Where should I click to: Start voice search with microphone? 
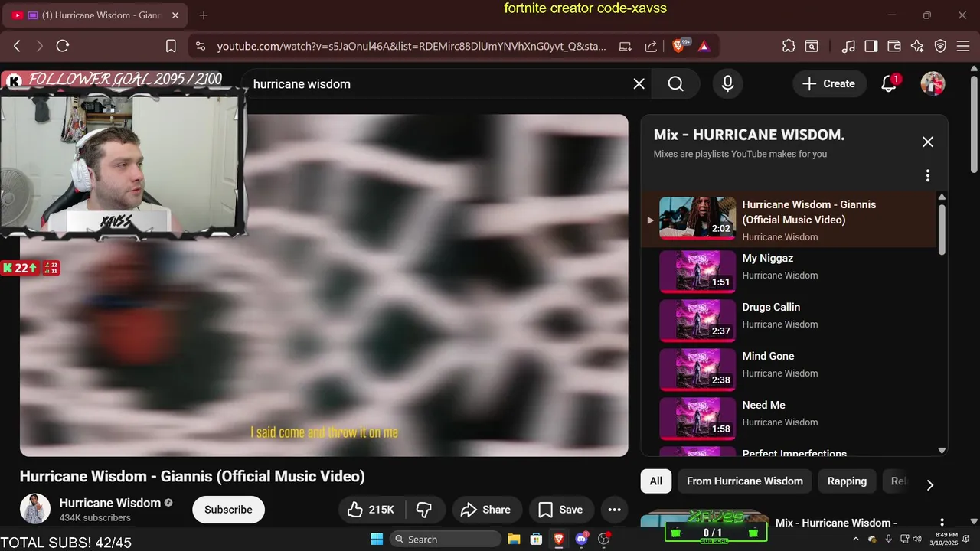pyautogui.click(x=728, y=84)
